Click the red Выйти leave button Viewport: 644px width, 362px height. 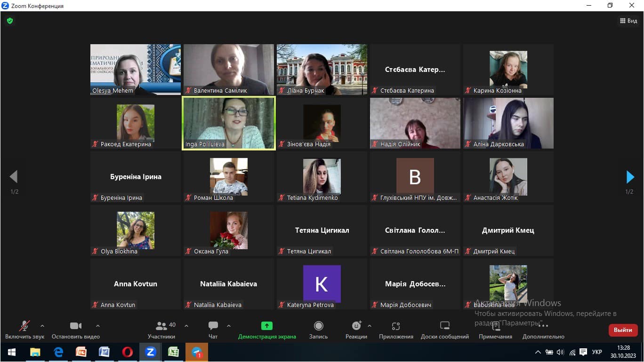623,330
